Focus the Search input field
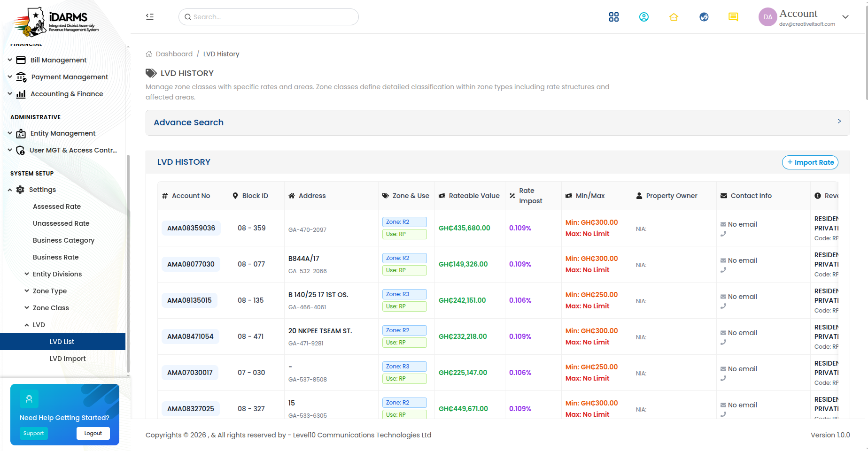This screenshot has width=868, height=451. (x=269, y=17)
